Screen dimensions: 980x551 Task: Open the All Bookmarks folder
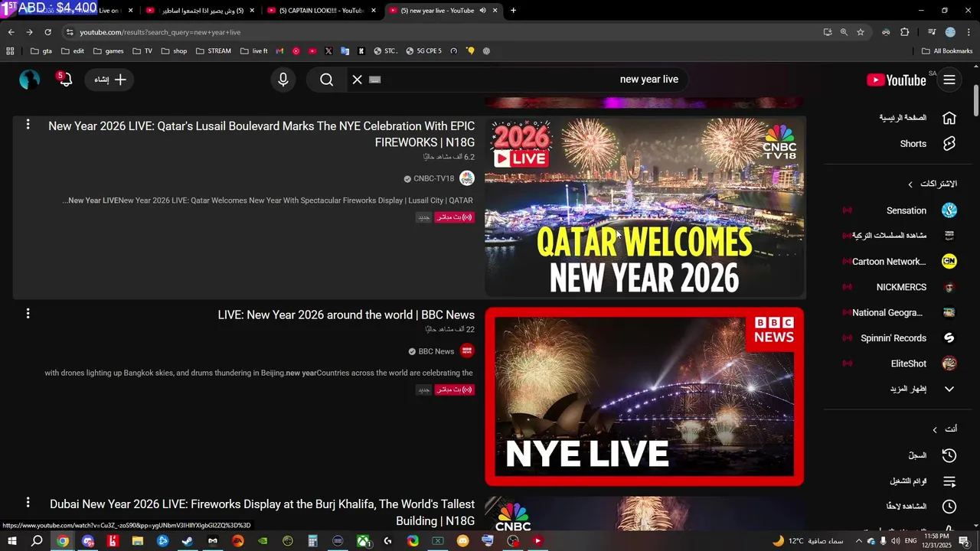(x=947, y=51)
